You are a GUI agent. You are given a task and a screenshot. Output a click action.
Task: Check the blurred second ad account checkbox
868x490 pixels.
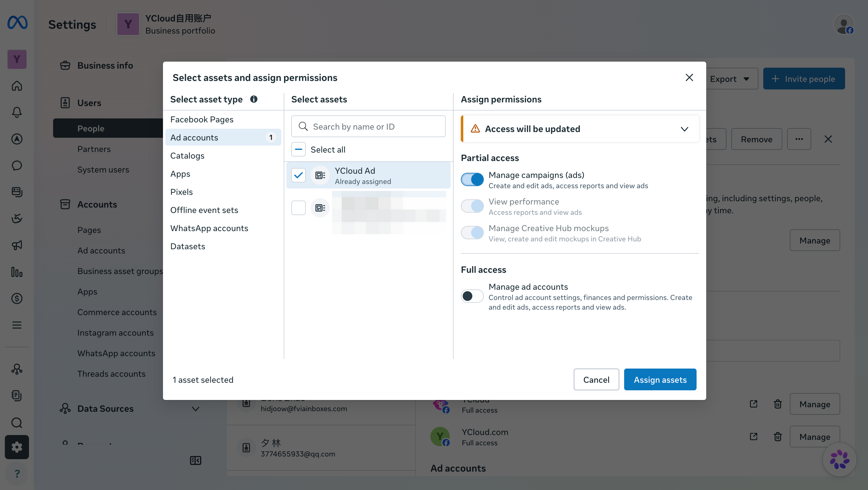[298, 208]
